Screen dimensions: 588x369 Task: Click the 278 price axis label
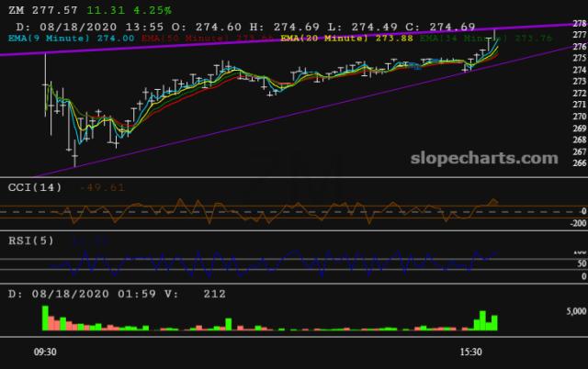coord(579,24)
